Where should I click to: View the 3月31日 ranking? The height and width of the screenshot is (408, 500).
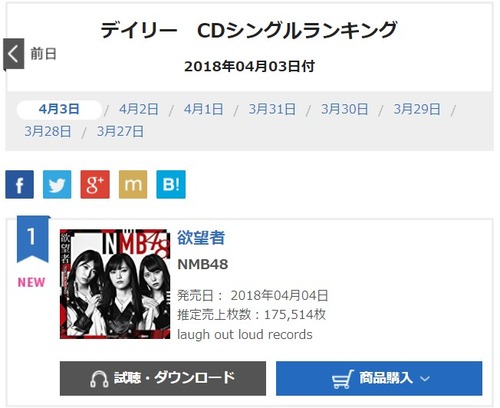click(272, 109)
